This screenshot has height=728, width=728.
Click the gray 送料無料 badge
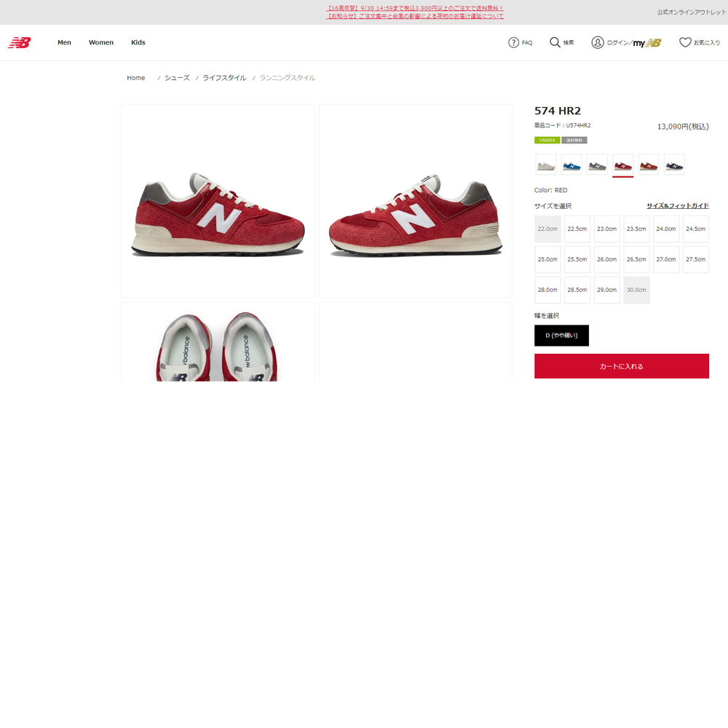coord(574,141)
